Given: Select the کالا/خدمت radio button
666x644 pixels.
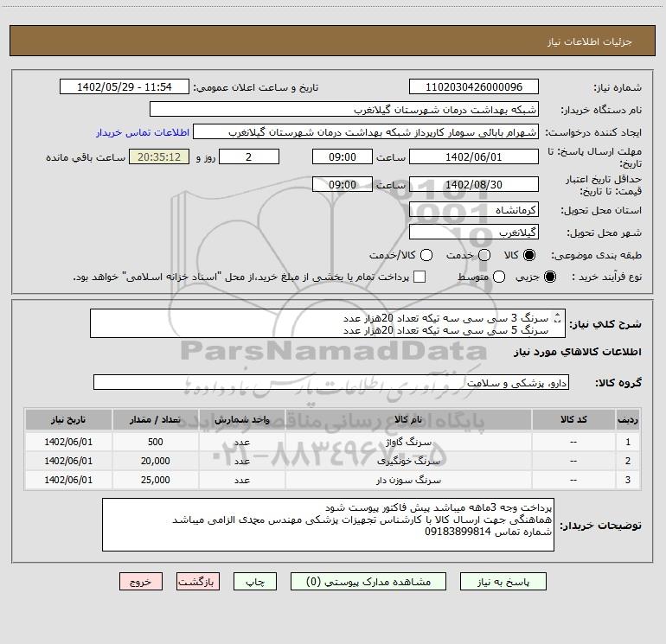Looking at the screenshot, I should (426, 255).
